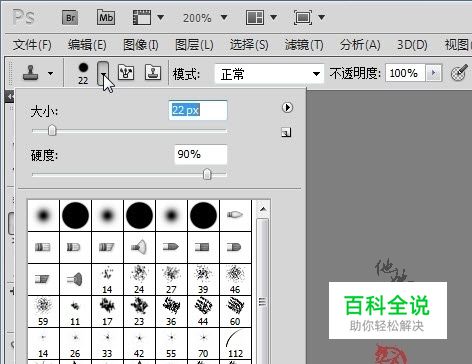Click the 不透明度 100% opacity field
The width and height of the screenshot is (472, 364).
click(405, 73)
